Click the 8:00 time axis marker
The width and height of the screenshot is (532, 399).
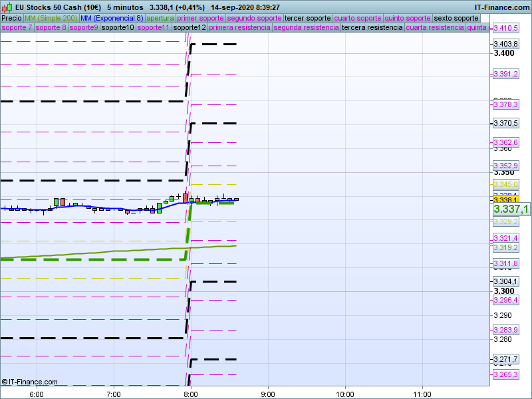coord(191,394)
